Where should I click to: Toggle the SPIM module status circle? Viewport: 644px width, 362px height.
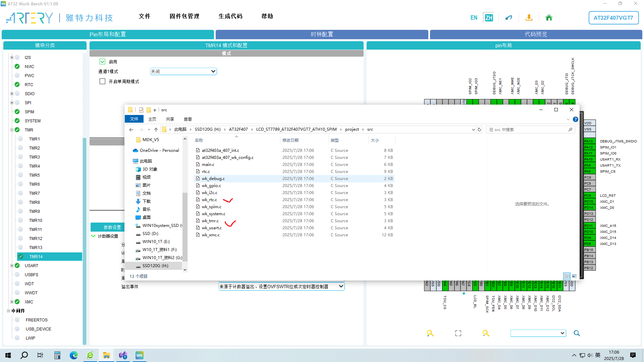pyautogui.click(x=17, y=112)
